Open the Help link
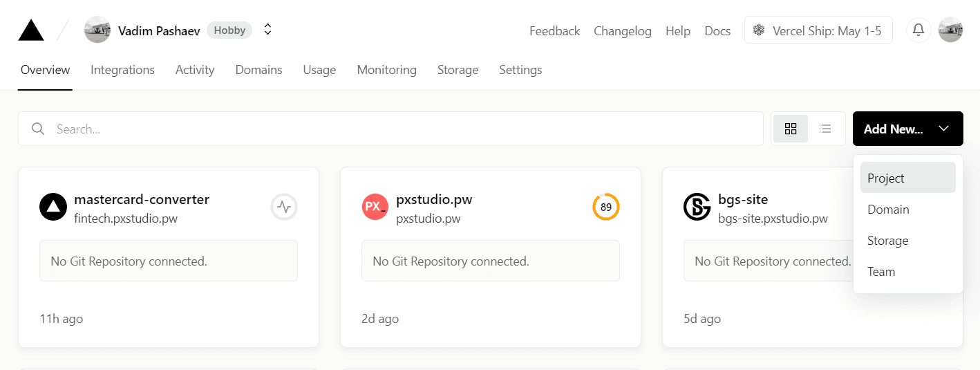Screen dimensions: 980x370 click(678, 31)
